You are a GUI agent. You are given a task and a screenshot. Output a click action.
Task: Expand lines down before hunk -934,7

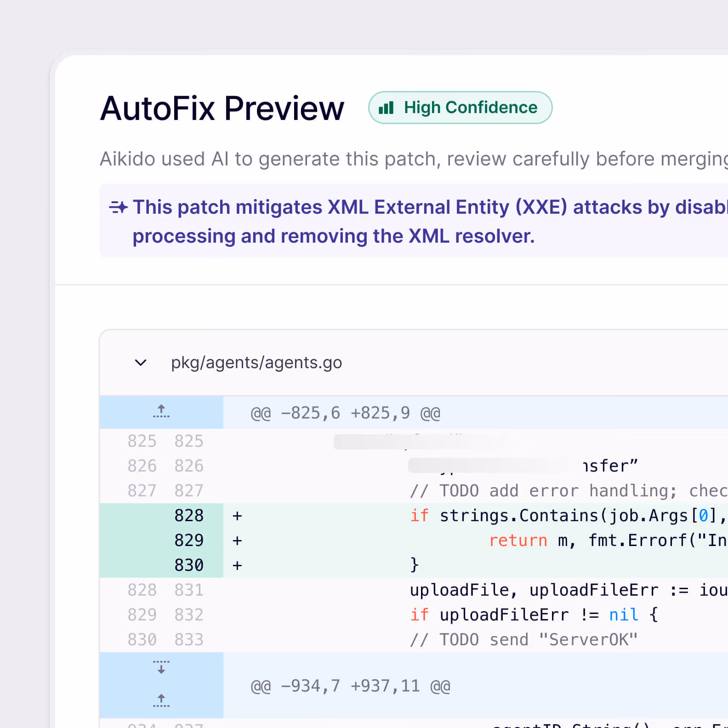click(x=161, y=667)
